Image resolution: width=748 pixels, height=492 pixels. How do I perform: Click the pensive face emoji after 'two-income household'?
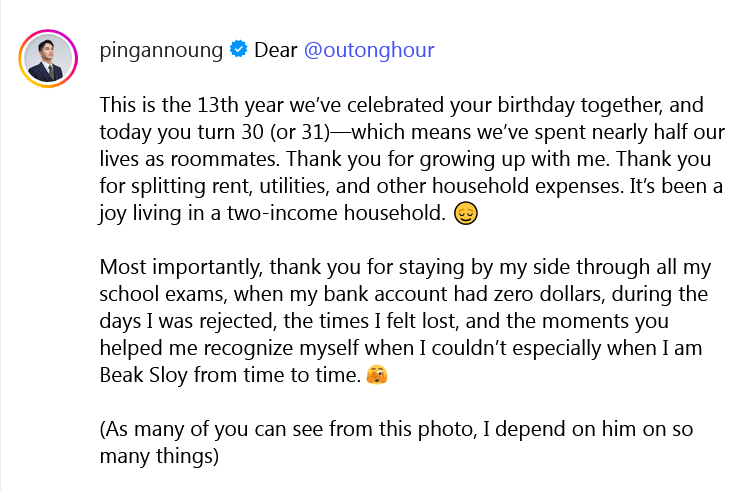(x=464, y=213)
